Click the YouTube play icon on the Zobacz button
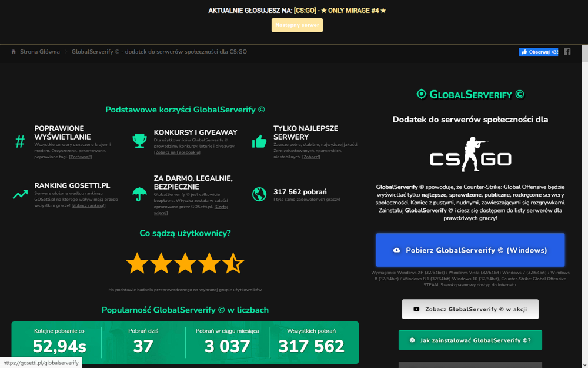This screenshot has height=368, width=588. tap(416, 309)
